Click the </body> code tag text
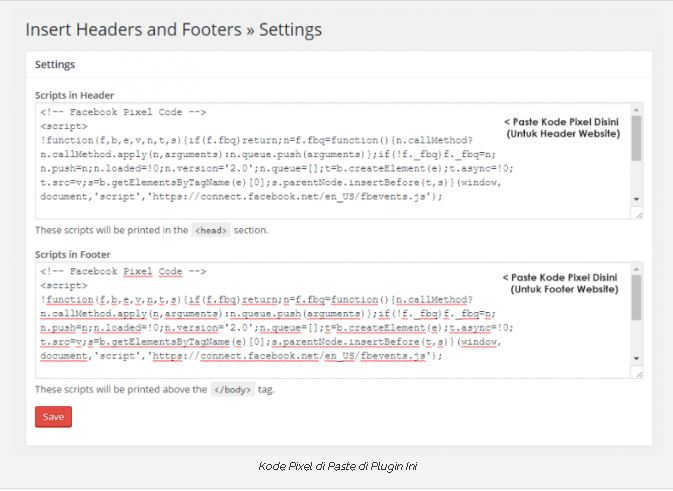Viewport: 673px width, 491px height. tap(232, 390)
